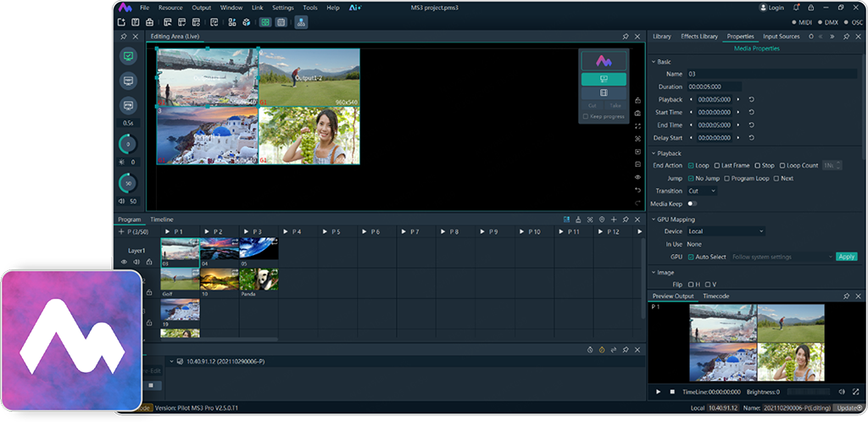The image size is (868, 422).
Task: Check the Keep progress option
Action: click(x=586, y=116)
